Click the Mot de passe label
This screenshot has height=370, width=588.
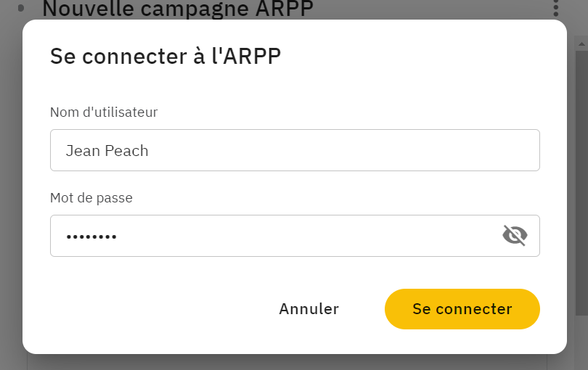tap(91, 197)
